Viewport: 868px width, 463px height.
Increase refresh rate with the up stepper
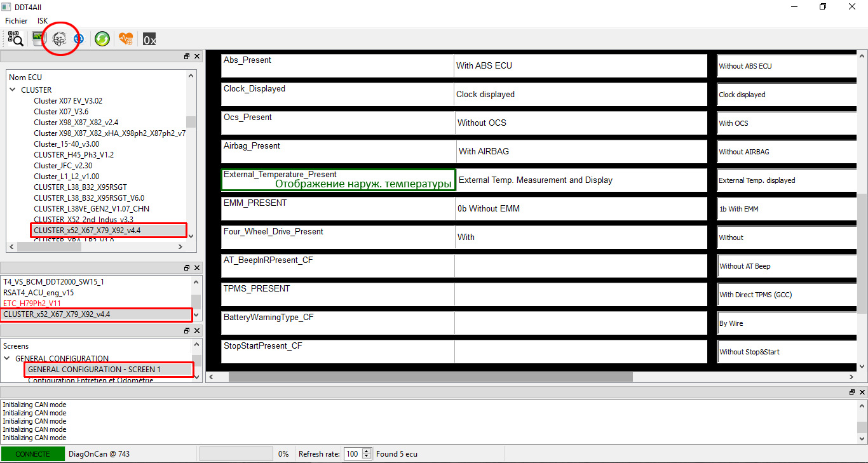(367, 451)
